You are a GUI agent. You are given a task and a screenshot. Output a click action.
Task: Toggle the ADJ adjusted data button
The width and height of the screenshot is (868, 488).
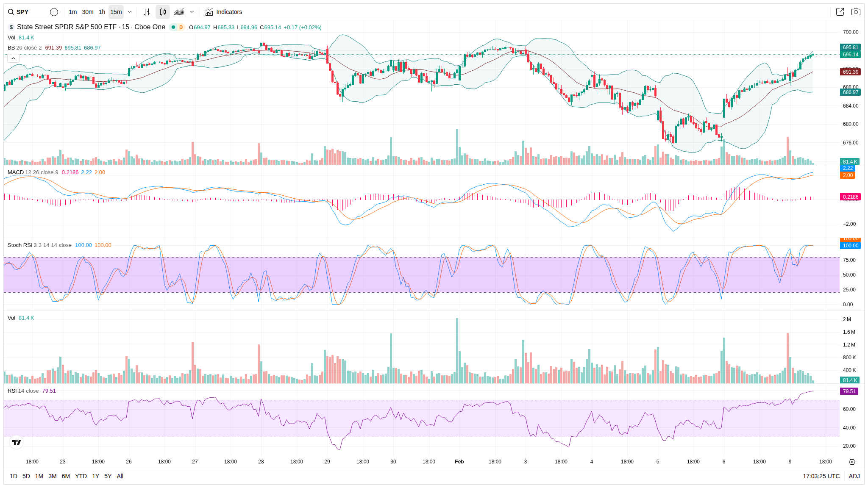[854, 476]
